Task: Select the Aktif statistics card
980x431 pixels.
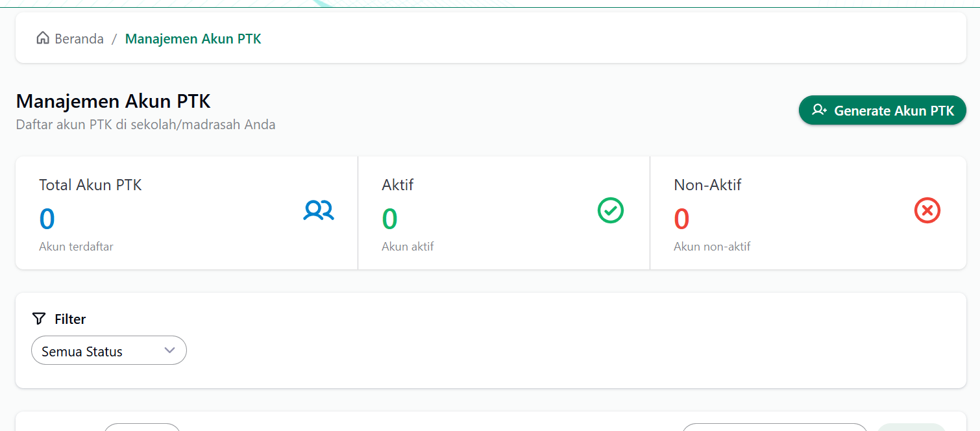Action: [x=504, y=212]
